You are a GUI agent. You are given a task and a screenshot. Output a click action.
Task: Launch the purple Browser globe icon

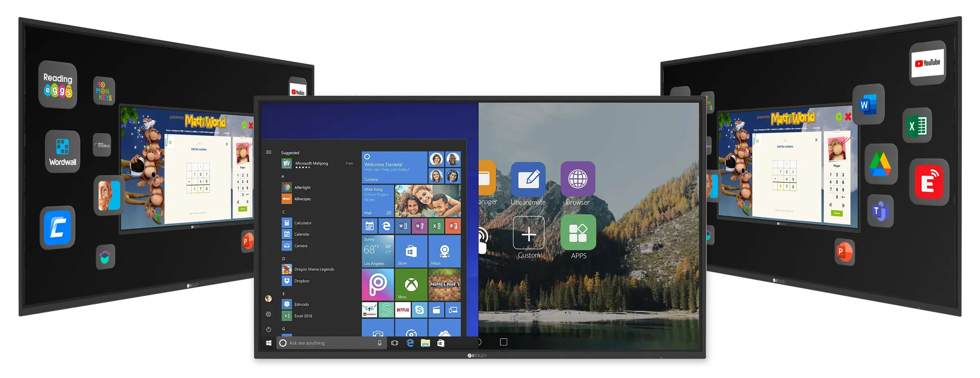(x=577, y=179)
